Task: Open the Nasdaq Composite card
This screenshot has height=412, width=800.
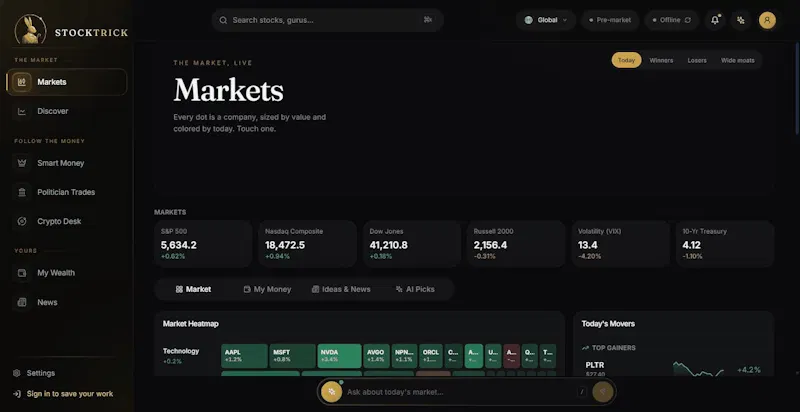Action: click(308, 244)
